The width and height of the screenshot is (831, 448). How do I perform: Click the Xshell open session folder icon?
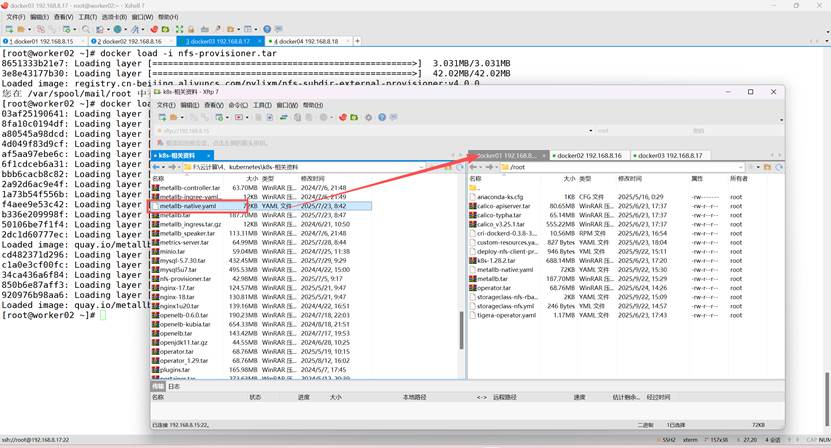click(21, 29)
